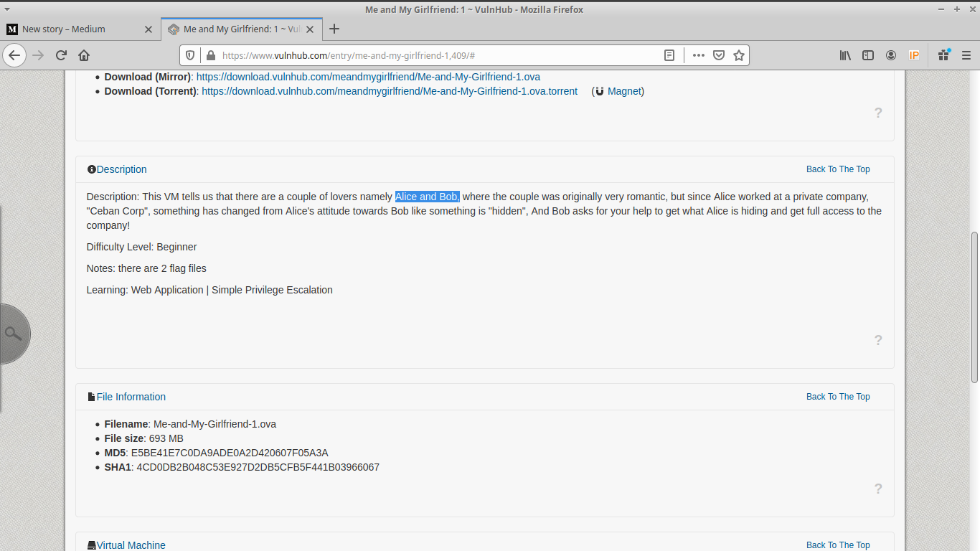
Task: Open the Download Torrent .ova.torrent link
Action: 390,91
